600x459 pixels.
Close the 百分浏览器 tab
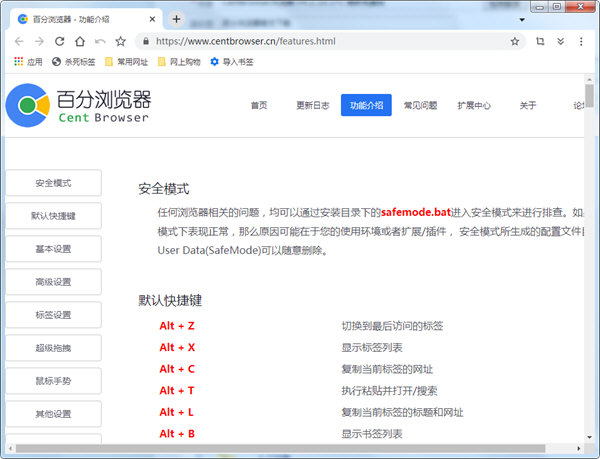[x=152, y=19]
